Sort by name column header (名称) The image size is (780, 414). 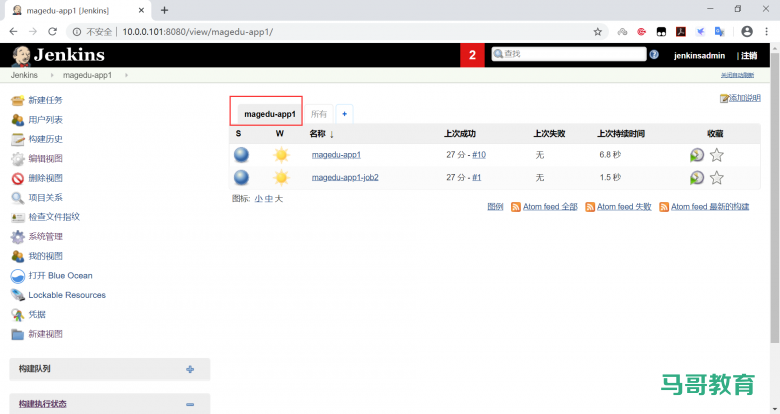pos(321,134)
